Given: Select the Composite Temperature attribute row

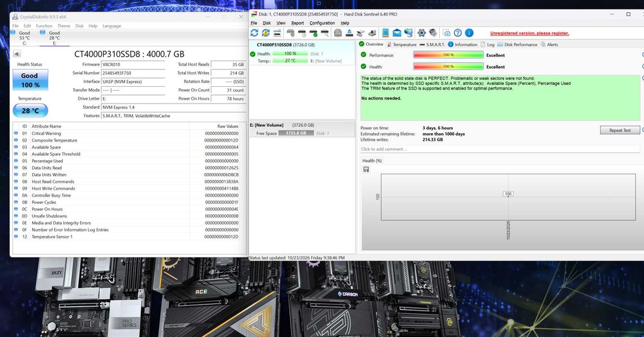Looking at the screenshot, I should click(x=126, y=140).
